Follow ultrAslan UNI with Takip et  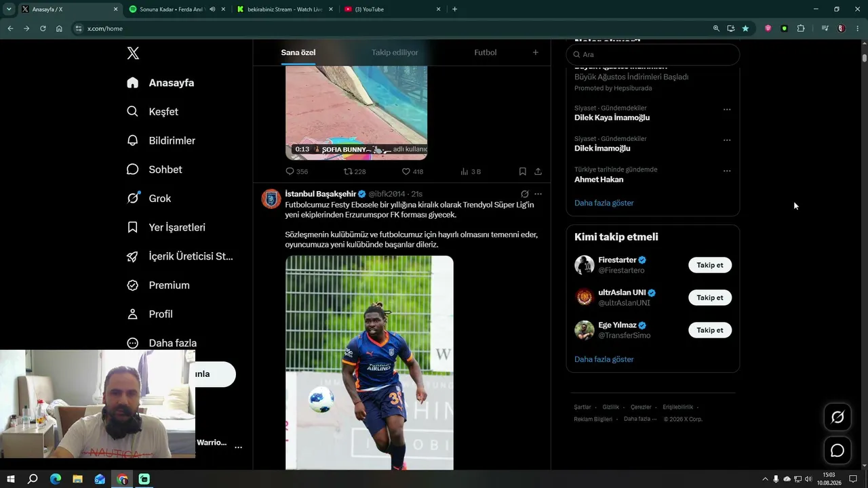pos(710,298)
